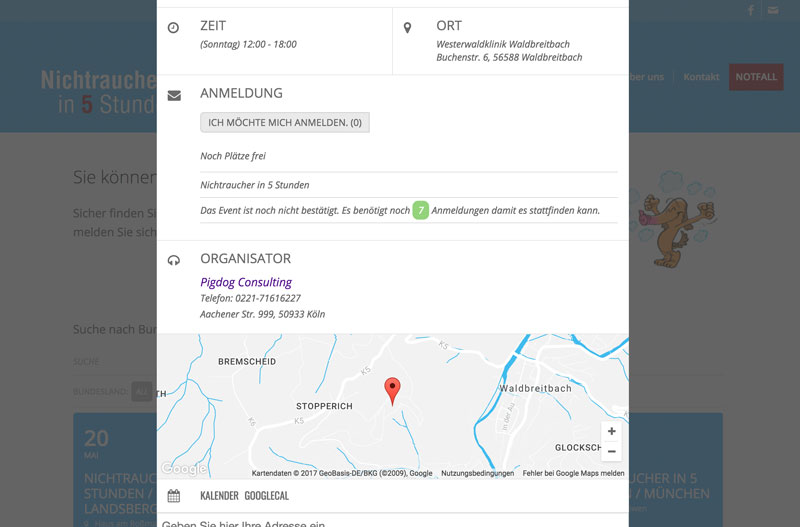This screenshot has height=527, width=800.
Task: Click the red NOTFALL menu button
Action: 756,77
